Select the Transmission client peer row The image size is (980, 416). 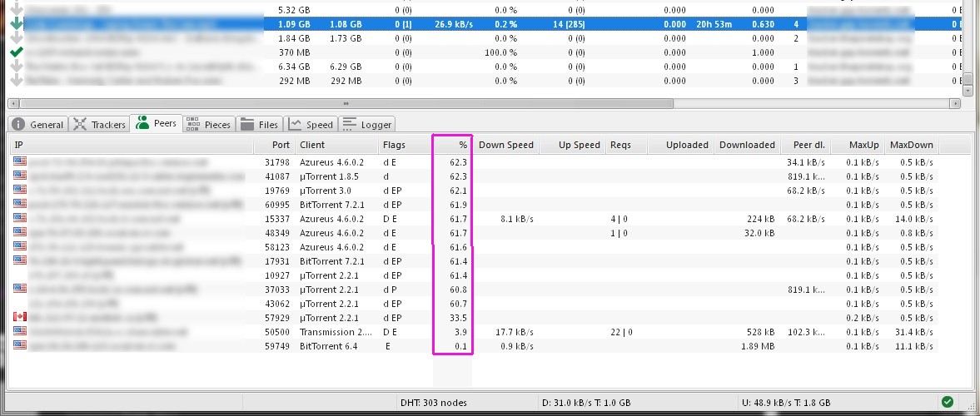point(331,331)
